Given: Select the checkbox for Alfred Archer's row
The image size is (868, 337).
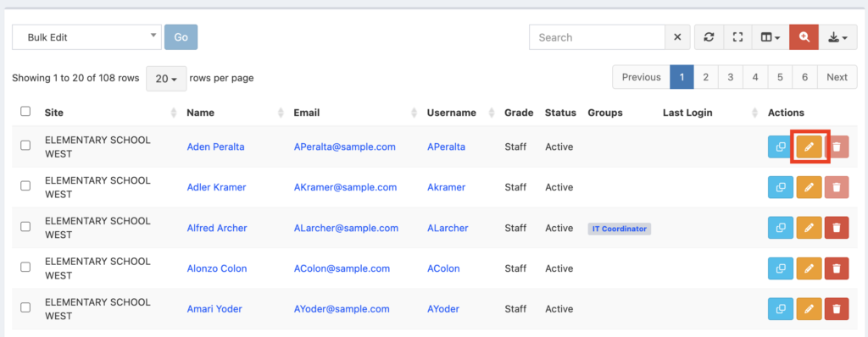Looking at the screenshot, I should pyautogui.click(x=25, y=226).
